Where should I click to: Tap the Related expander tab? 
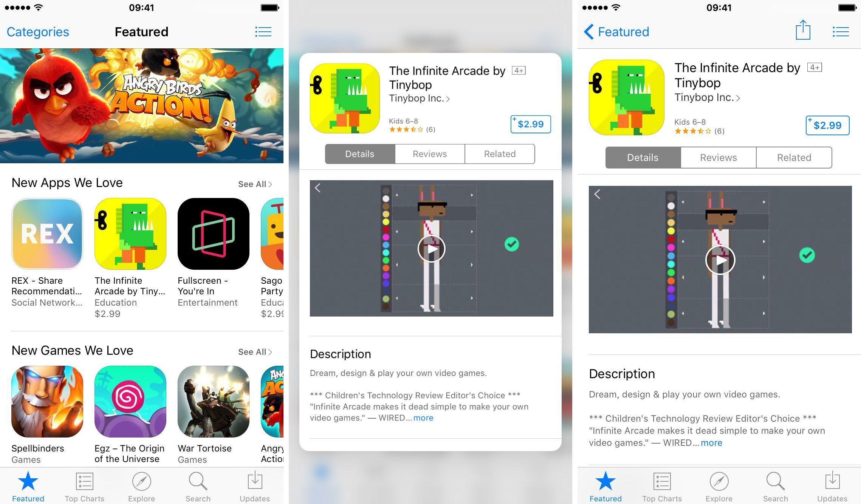pos(793,157)
